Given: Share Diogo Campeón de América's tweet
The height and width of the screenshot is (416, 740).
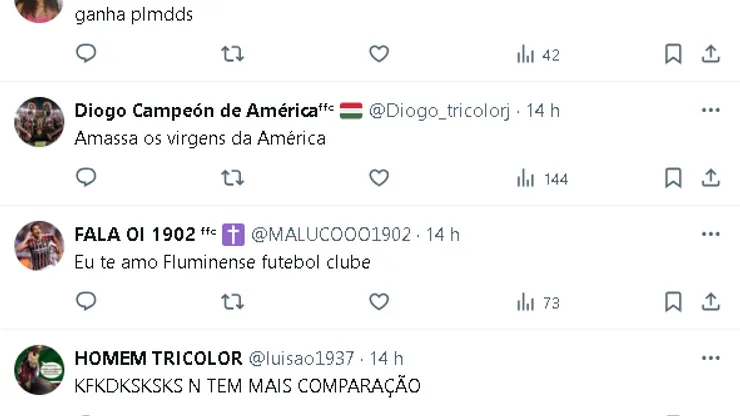Looking at the screenshot, I should point(710,178).
